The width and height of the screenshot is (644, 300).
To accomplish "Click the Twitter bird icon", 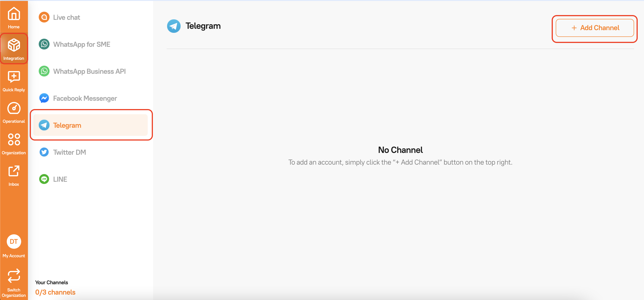I will coord(44,152).
